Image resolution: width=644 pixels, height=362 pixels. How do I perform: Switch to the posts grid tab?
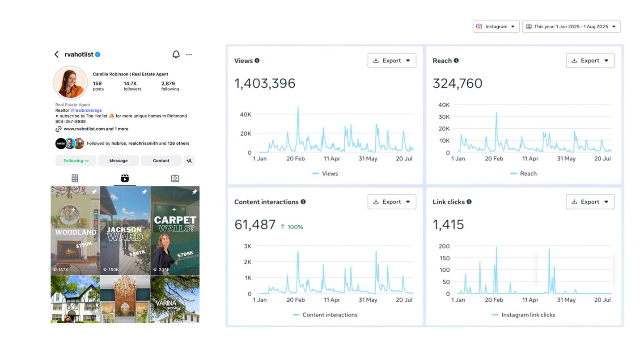(x=75, y=178)
